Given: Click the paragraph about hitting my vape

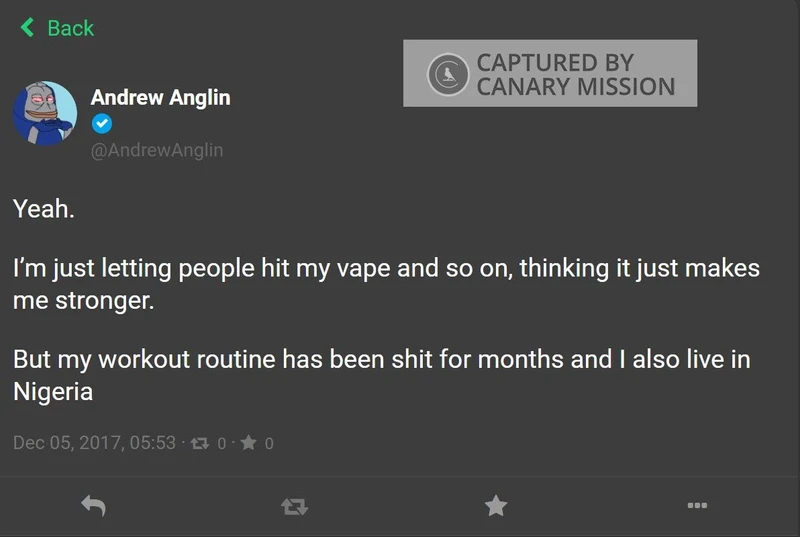Looking at the screenshot, I should tap(386, 284).
